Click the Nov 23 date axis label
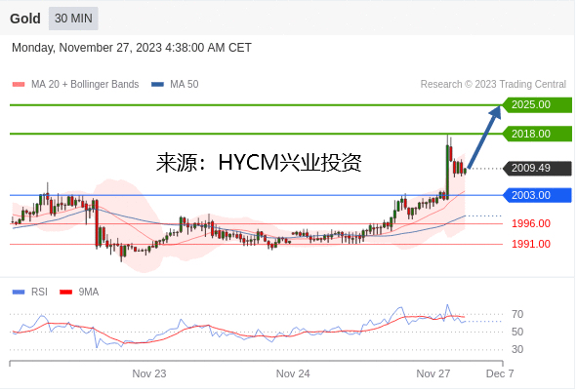This screenshot has width=577, height=392. click(149, 373)
